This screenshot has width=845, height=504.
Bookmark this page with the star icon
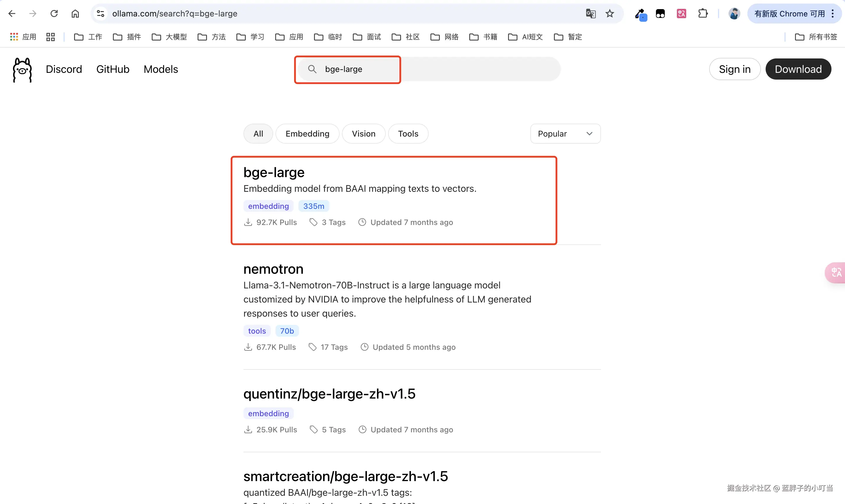point(609,14)
